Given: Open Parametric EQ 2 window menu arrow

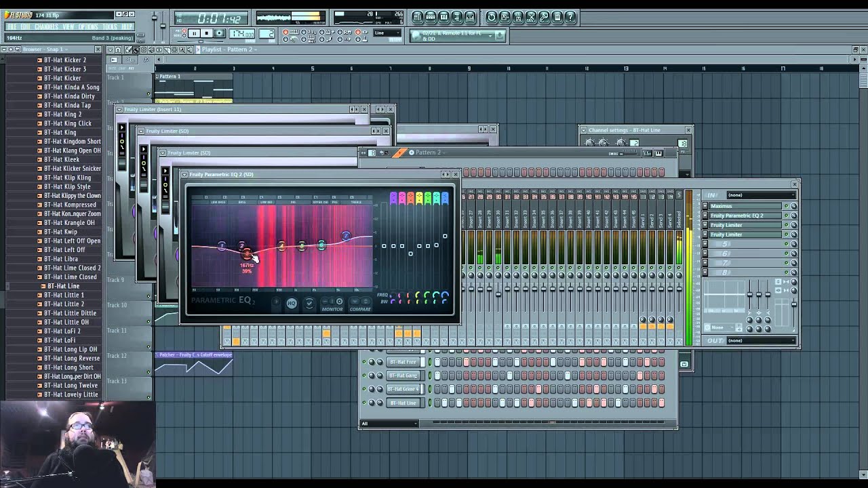Looking at the screenshot, I should coord(186,174).
